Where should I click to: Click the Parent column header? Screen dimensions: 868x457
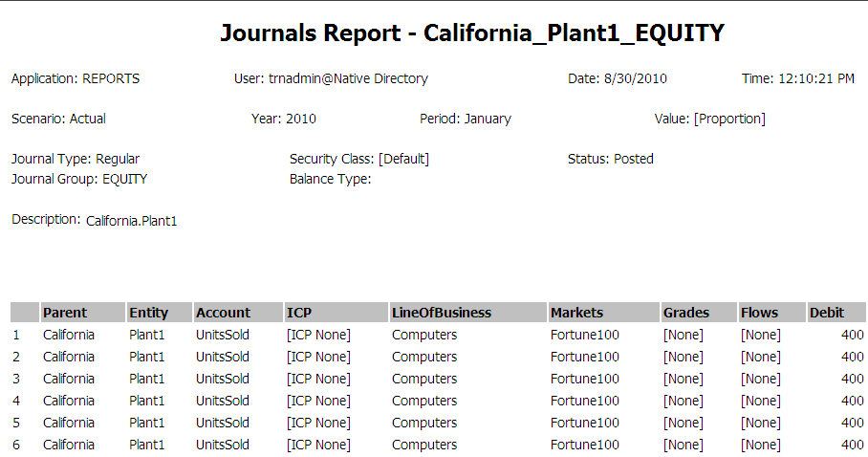pyautogui.click(x=65, y=313)
